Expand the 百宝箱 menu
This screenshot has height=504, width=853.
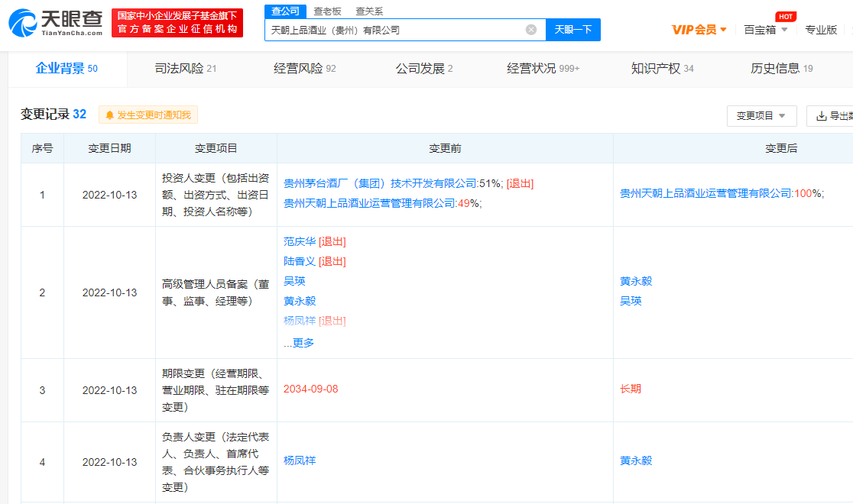click(765, 30)
